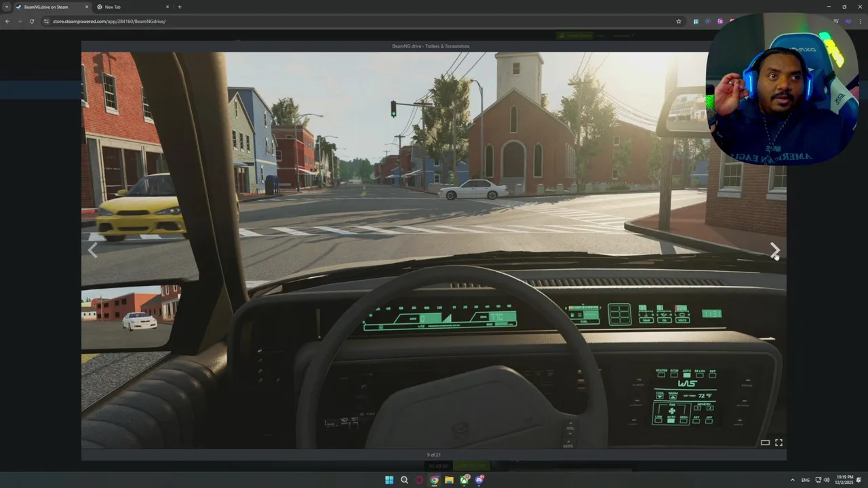
Task: Open Discord from taskbar
Action: 479,480
